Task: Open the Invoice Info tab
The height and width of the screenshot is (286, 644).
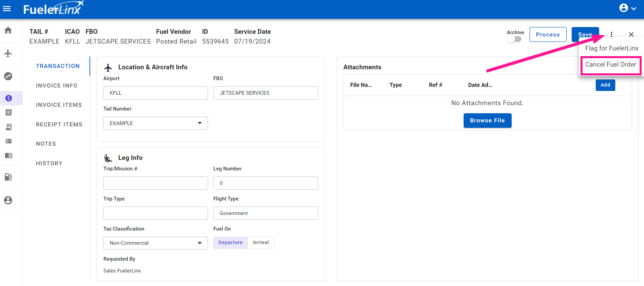Action: click(x=57, y=86)
